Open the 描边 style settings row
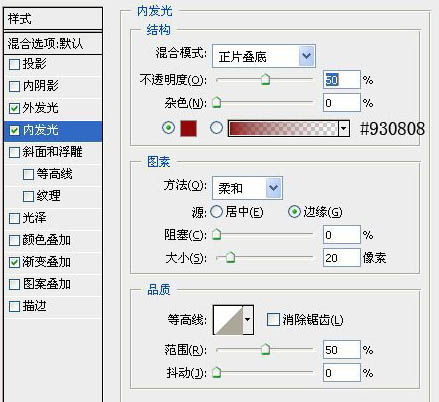 [x=53, y=306]
